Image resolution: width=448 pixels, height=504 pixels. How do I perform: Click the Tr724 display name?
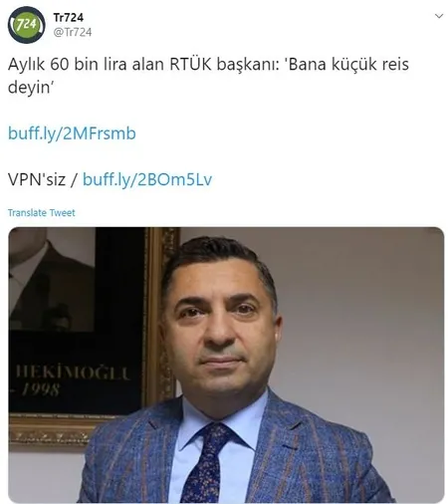pos(69,17)
